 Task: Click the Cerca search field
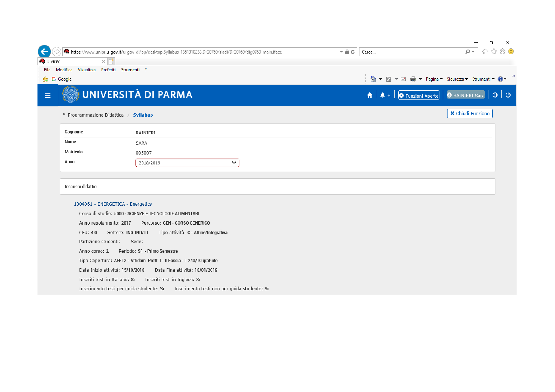412,52
